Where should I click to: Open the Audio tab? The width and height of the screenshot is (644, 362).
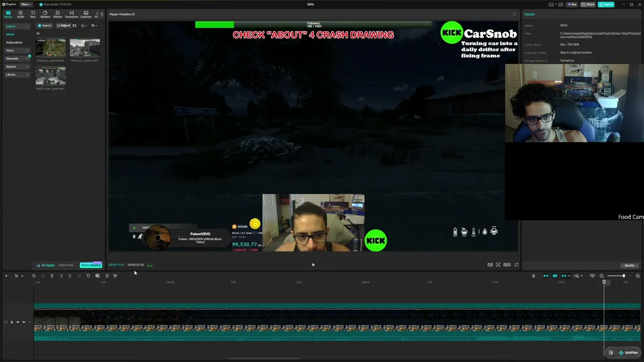click(21, 14)
